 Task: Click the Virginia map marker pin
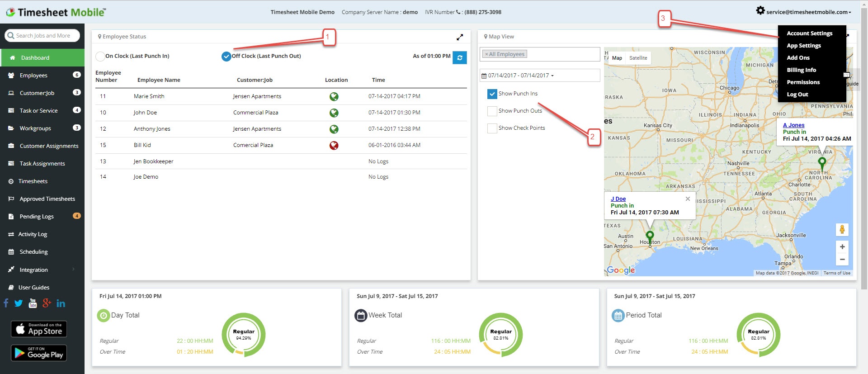coord(822,163)
